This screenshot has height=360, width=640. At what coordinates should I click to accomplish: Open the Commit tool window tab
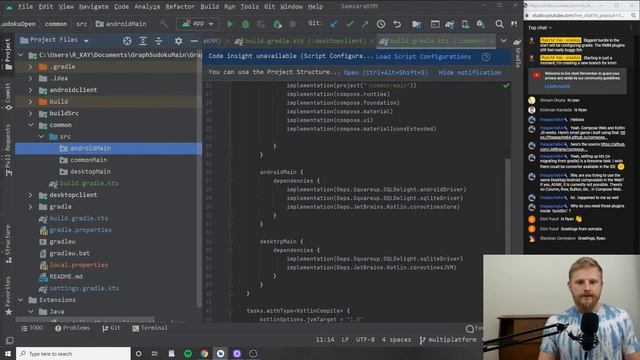pos(8,96)
